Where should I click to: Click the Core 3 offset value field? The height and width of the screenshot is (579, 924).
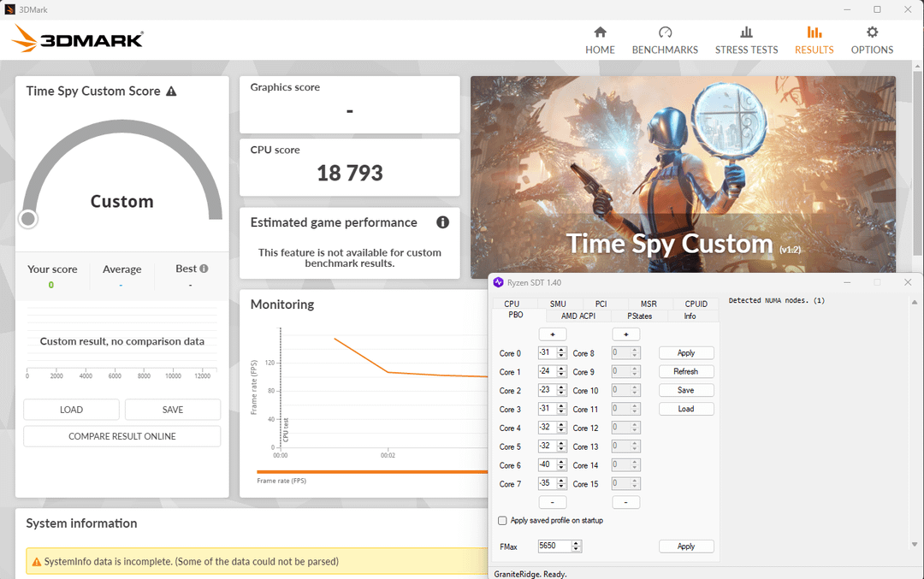coord(547,409)
